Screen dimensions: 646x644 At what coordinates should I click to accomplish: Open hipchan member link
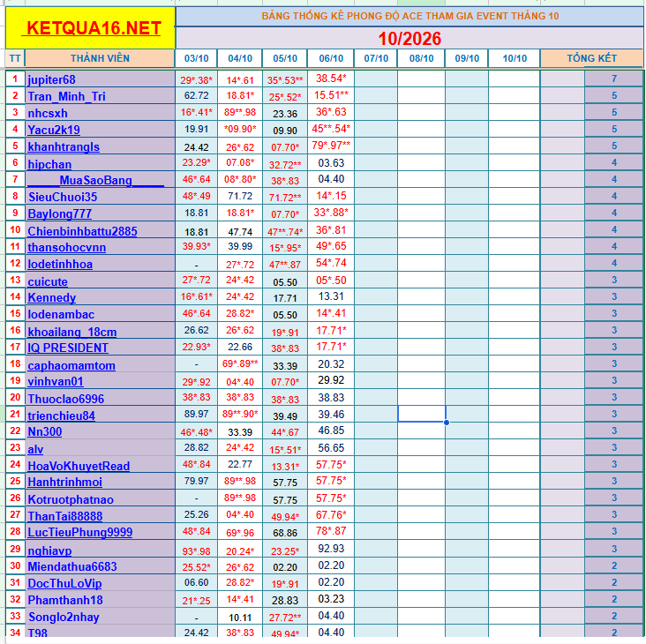click(x=49, y=164)
